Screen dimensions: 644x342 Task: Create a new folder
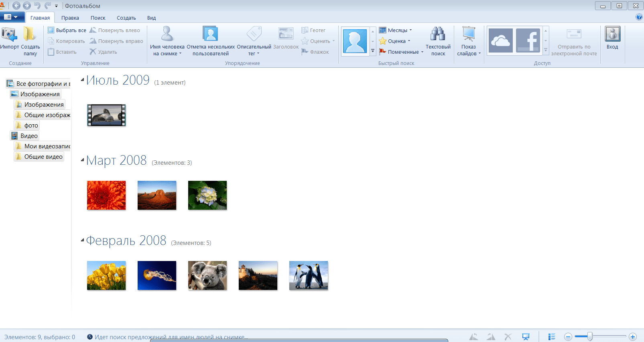[x=30, y=41]
